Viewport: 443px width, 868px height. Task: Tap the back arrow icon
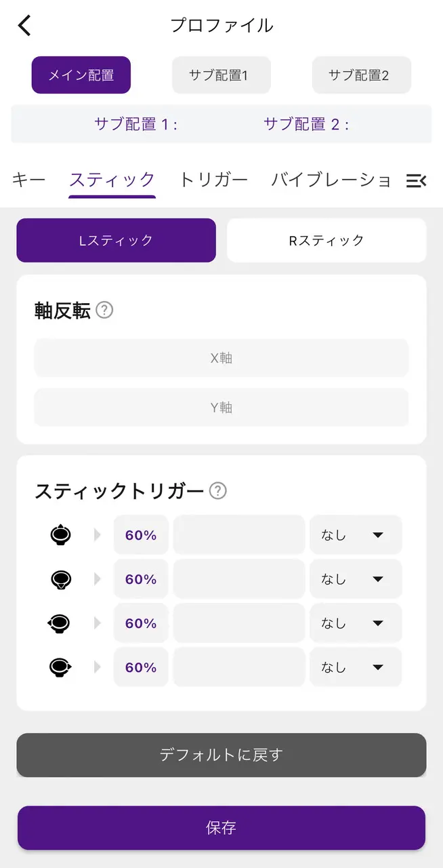pyautogui.click(x=25, y=26)
